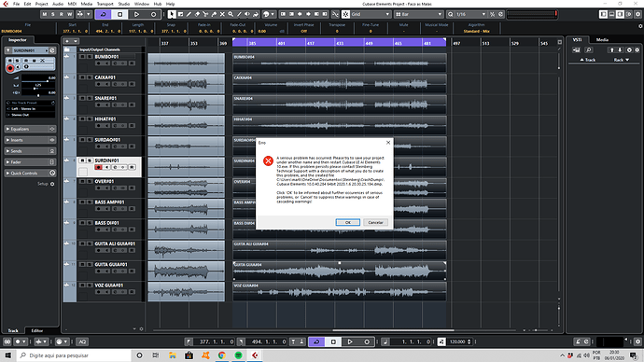Expand Quick Controls section in Inspector
The height and width of the screenshot is (362, 644).
pos(30,174)
